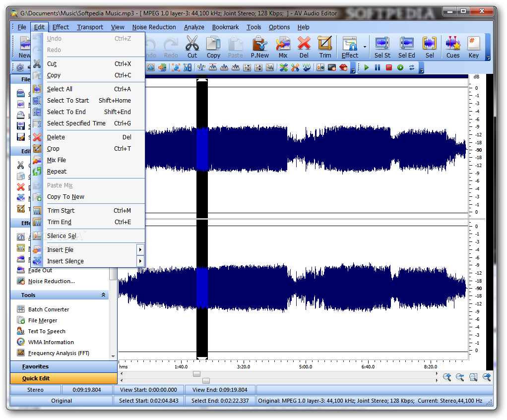Click the sidebar scroll down arrow
The width and height of the screenshot is (507, 420).
click(113, 357)
